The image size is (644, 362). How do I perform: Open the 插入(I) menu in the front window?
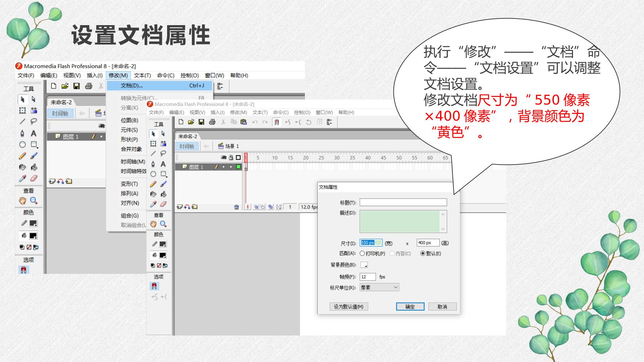(217, 112)
